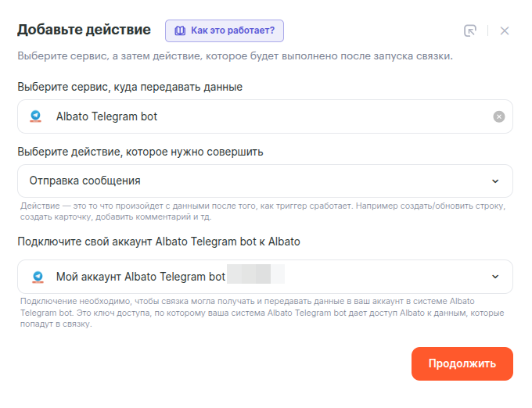Click the "Albato Telegram bot" service field text
Viewport: 532px width, 408px height.
[106, 116]
